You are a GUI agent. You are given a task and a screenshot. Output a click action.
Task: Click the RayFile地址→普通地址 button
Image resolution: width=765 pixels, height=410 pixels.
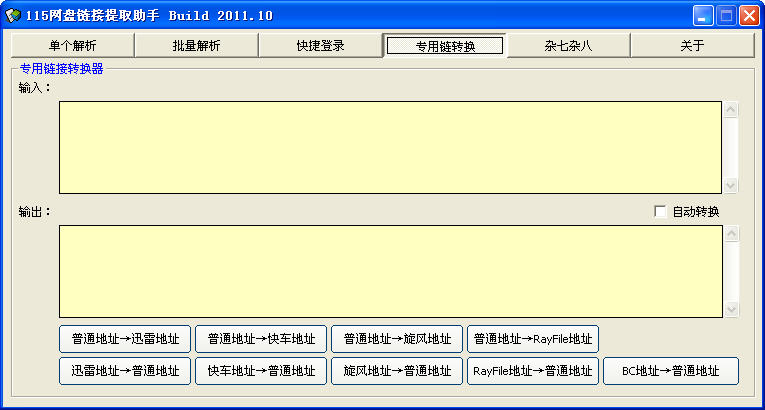click(533, 371)
